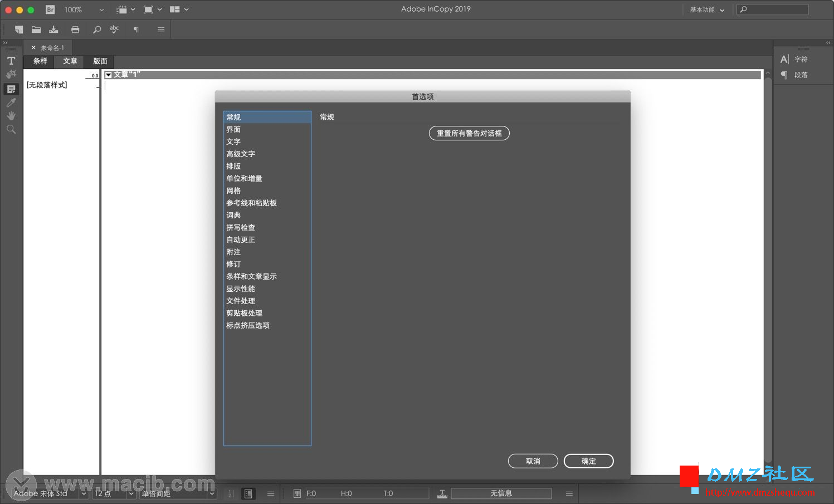The image size is (834, 504).
Task: Click the print icon in toolbar
Action: pos(75,30)
